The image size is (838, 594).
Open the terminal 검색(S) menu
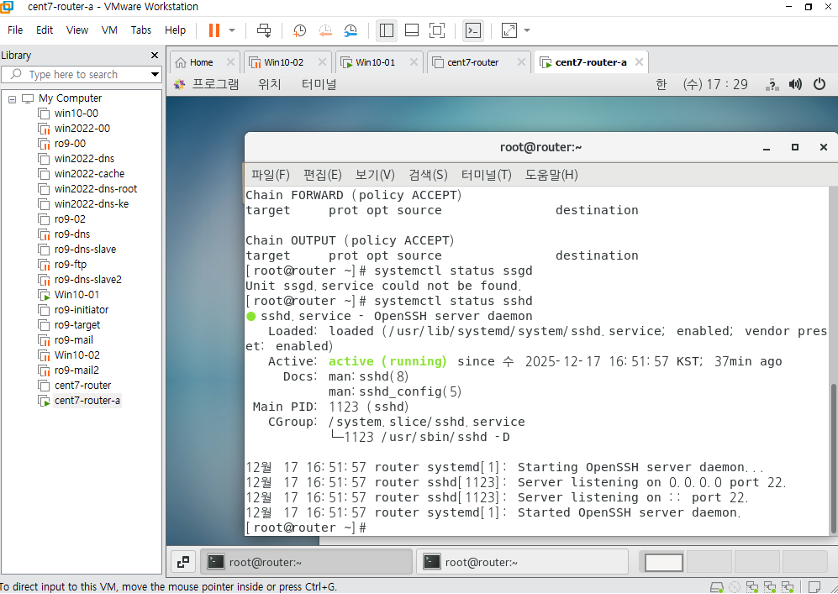click(x=428, y=175)
